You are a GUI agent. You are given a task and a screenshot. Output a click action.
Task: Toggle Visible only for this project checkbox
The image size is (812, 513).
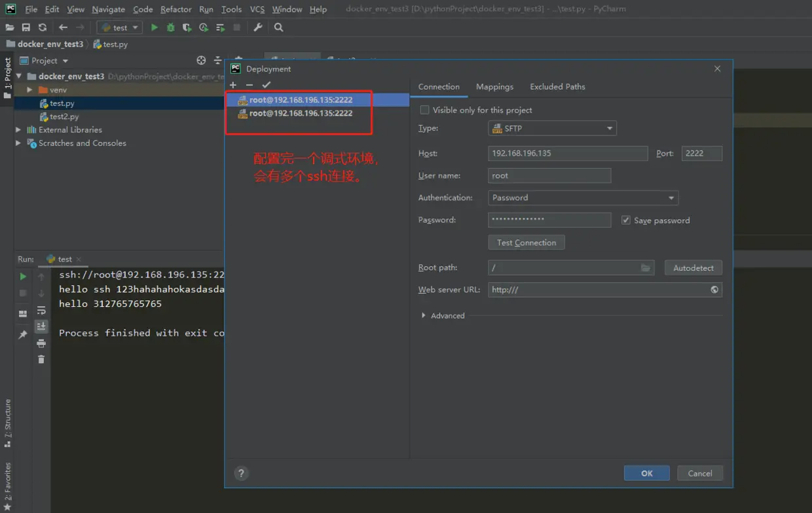click(424, 110)
